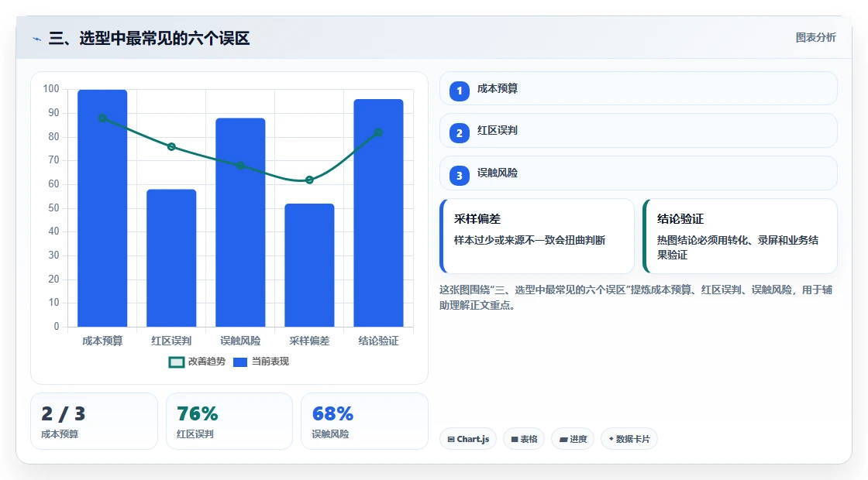Click the 采样偏差 x-axis label
Viewport: 868px width, 480px height.
pyautogui.click(x=309, y=341)
